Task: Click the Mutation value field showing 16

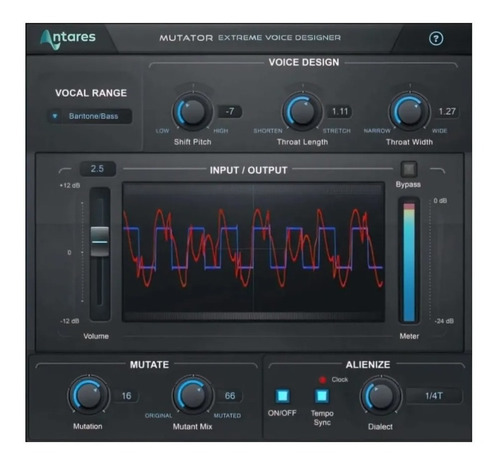Action: pyautogui.click(x=126, y=396)
